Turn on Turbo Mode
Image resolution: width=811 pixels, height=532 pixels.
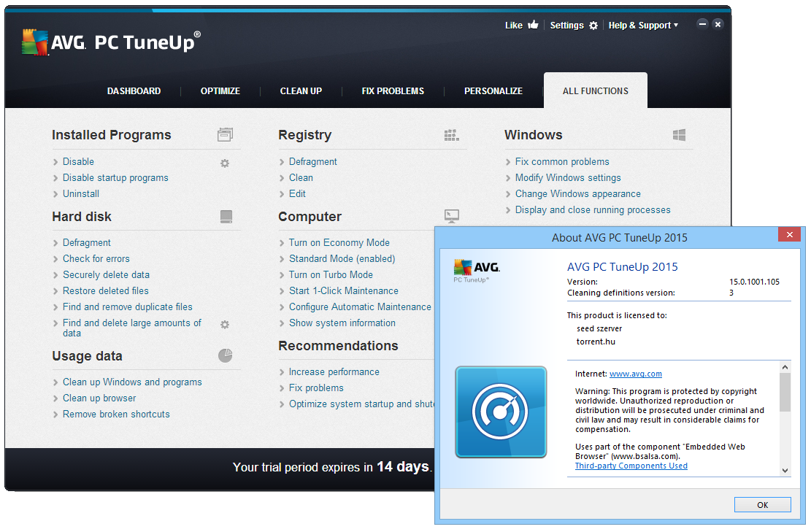(x=331, y=275)
